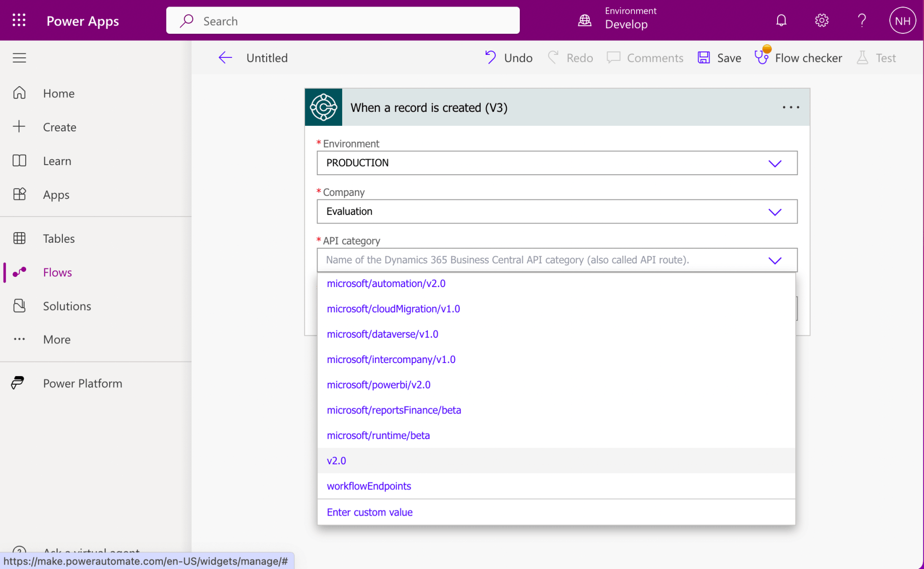Click the back arrow next to Untitled
The image size is (924, 569).
[x=225, y=58]
